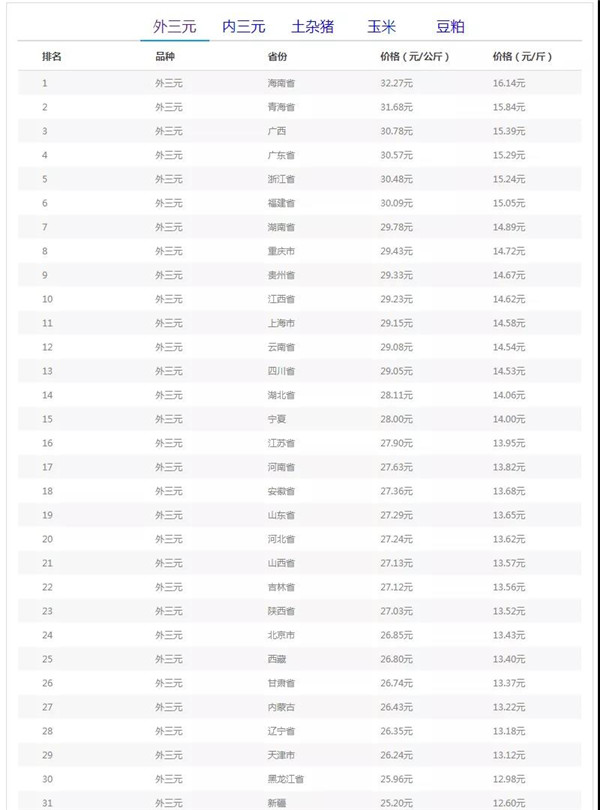Viewport: 600px width, 810px height.
Task: Click the 价格(元/公斤) column header
Action: pyautogui.click(x=414, y=57)
